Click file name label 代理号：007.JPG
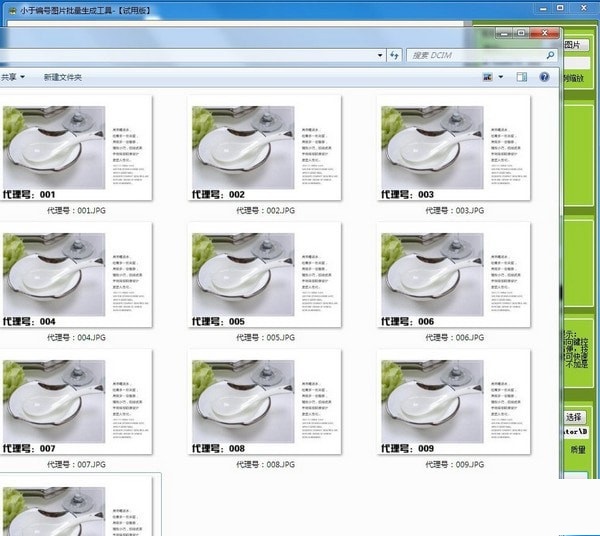The height and width of the screenshot is (536, 600). pyautogui.click(x=76, y=464)
